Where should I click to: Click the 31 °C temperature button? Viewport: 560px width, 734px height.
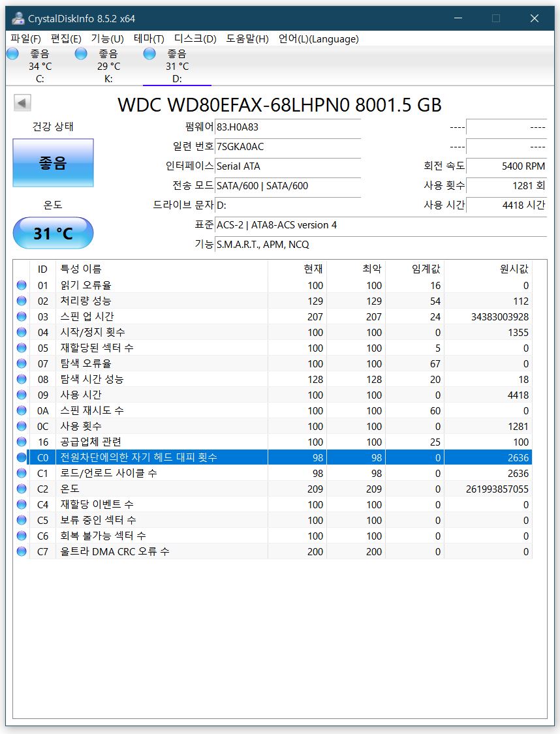coord(53,233)
